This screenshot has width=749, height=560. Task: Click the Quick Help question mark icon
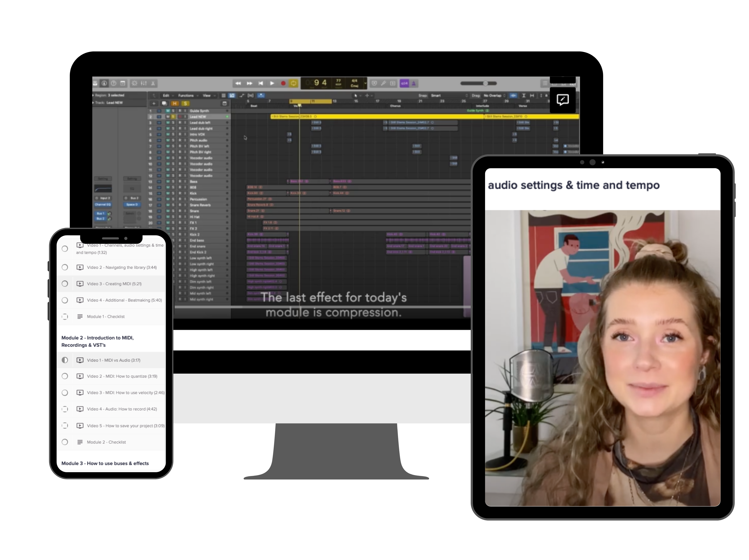tap(114, 83)
